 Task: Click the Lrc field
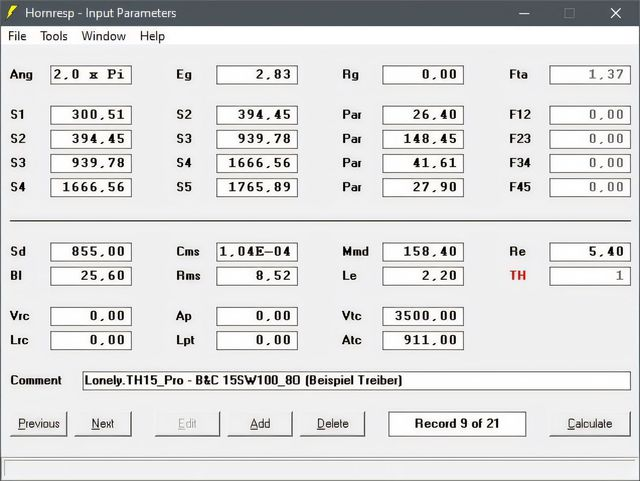pos(91,340)
